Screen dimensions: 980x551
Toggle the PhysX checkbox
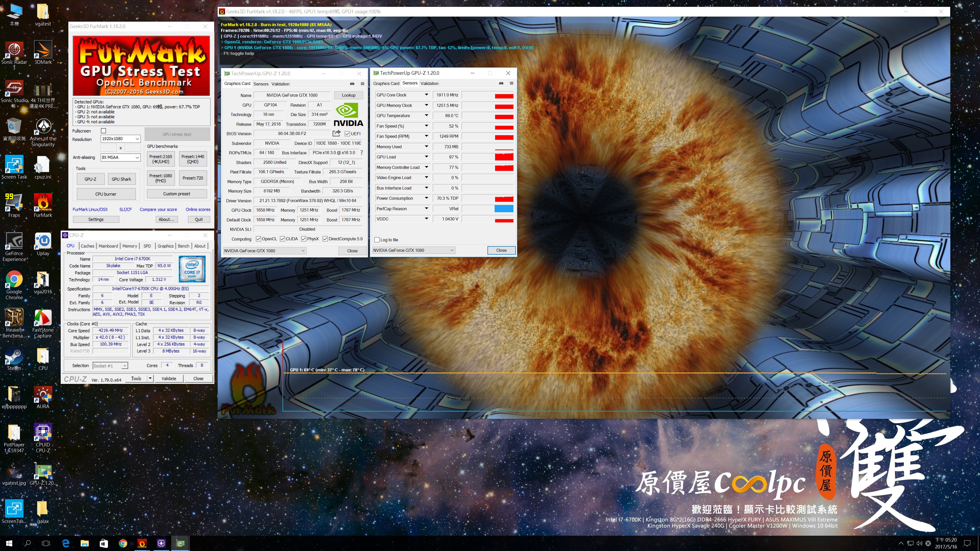(x=304, y=239)
